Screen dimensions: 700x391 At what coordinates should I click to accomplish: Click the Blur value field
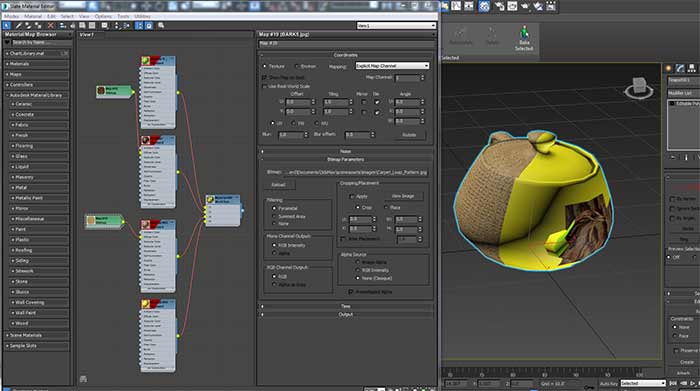(x=290, y=134)
